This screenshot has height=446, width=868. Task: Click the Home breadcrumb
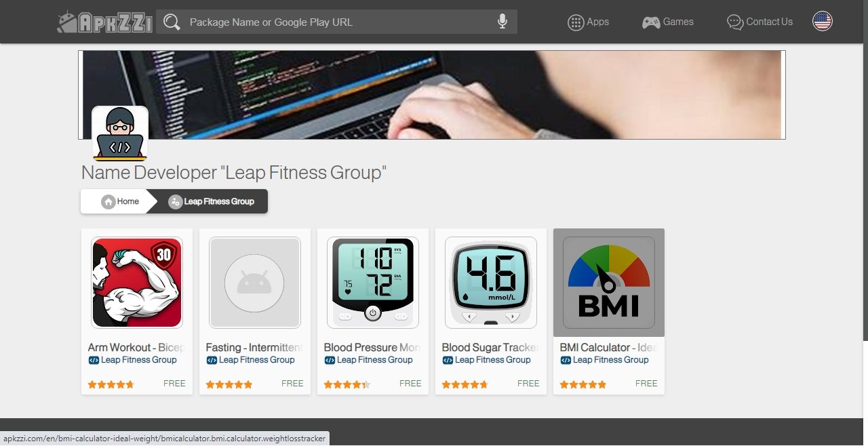point(120,201)
